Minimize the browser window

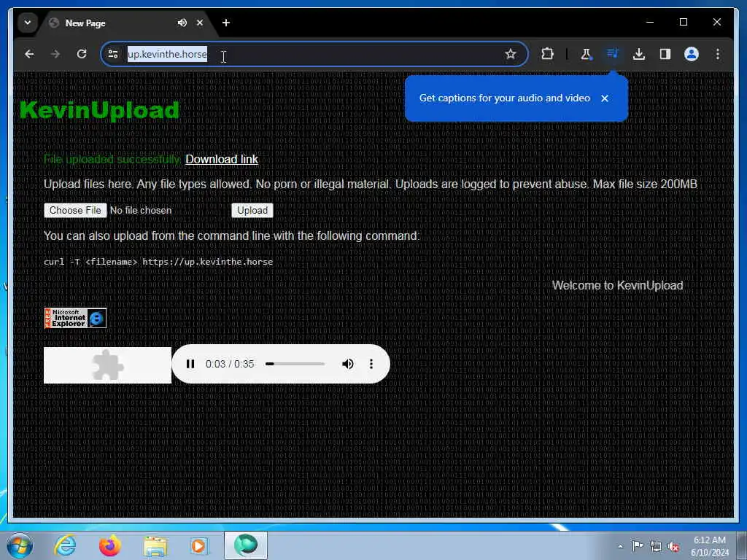click(x=650, y=22)
